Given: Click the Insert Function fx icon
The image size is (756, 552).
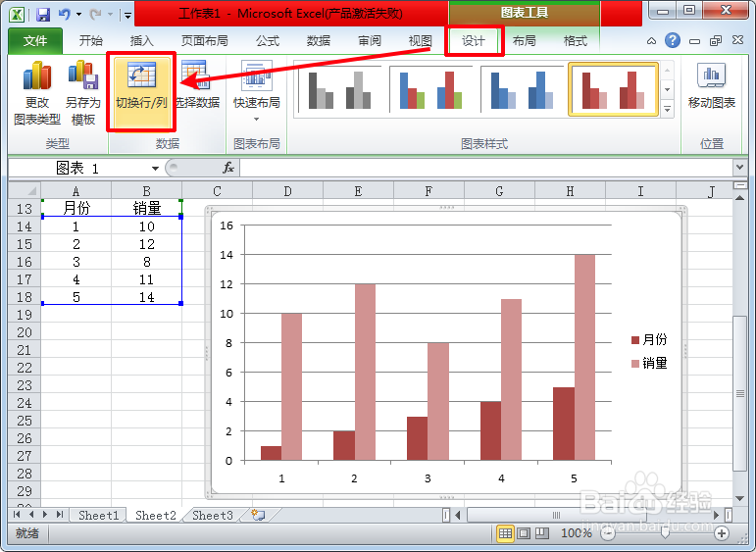Looking at the screenshot, I should pyautogui.click(x=228, y=168).
